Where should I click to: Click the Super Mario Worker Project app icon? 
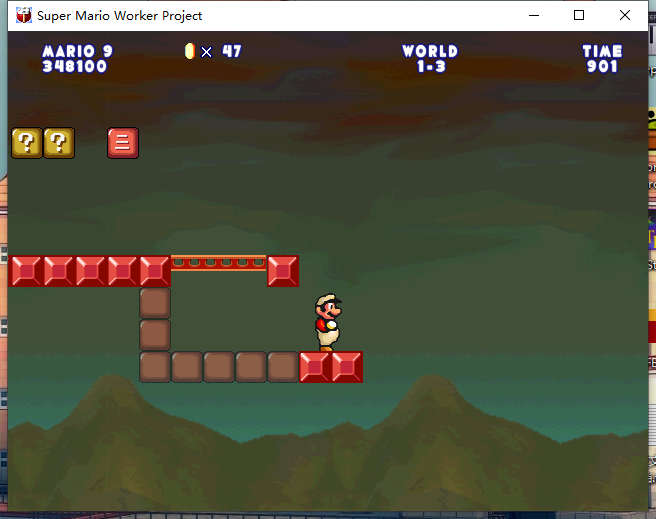(x=24, y=15)
